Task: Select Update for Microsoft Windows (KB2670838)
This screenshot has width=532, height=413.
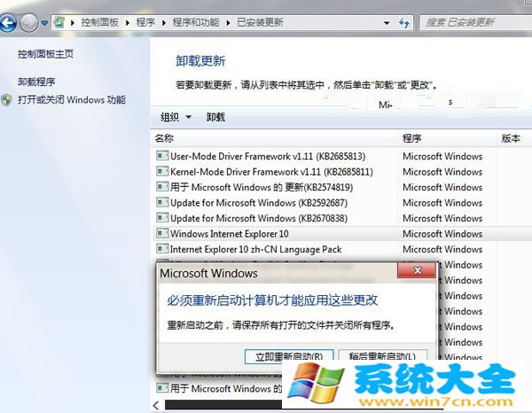Action: 259,218
